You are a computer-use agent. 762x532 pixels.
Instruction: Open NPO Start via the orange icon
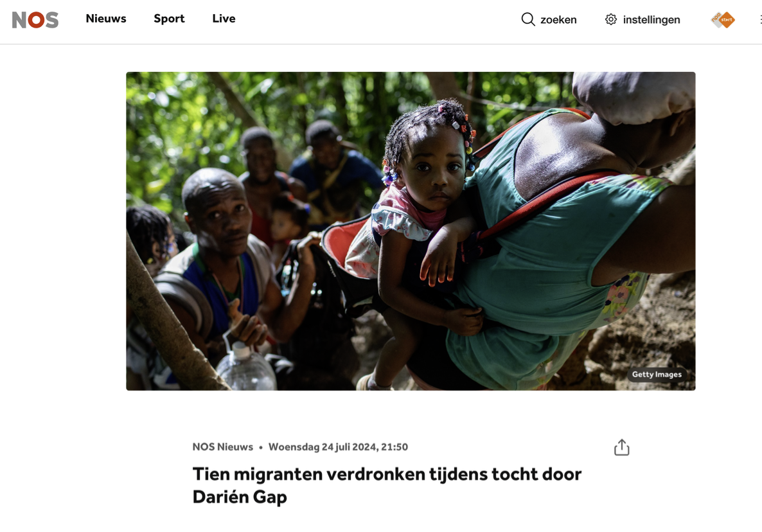(723, 20)
